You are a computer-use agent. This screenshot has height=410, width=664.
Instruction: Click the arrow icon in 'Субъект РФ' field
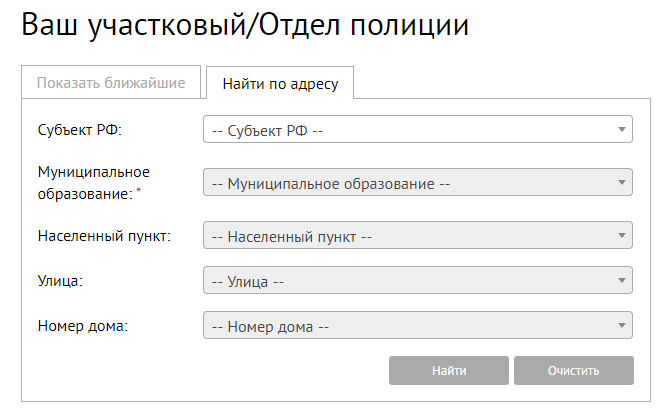click(622, 129)
